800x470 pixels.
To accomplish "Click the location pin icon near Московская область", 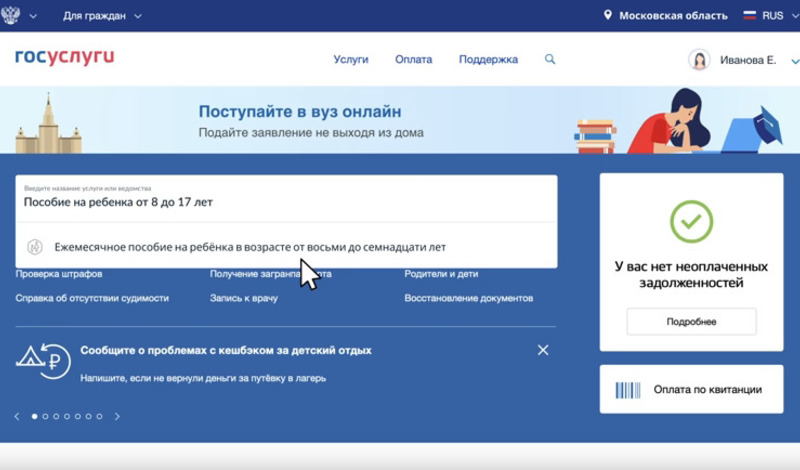I will click(607, 16).
